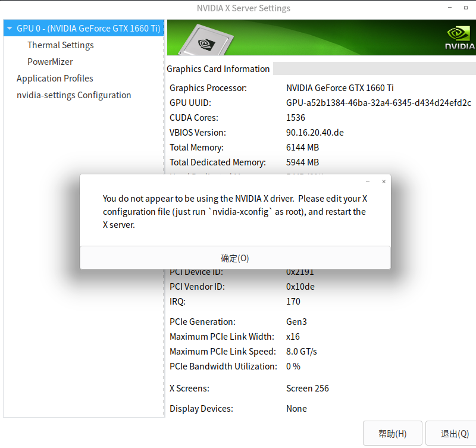Minimize the NVIDIA X Server Settings window
The height and width of the screenshot is (448, 476).
pos(450,8)
